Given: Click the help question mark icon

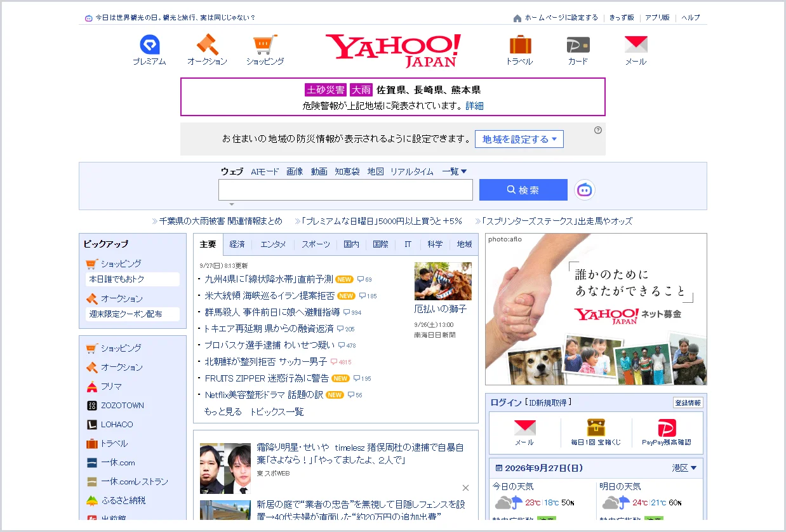Looking at the screenshot, I should (x=597, y=130).
